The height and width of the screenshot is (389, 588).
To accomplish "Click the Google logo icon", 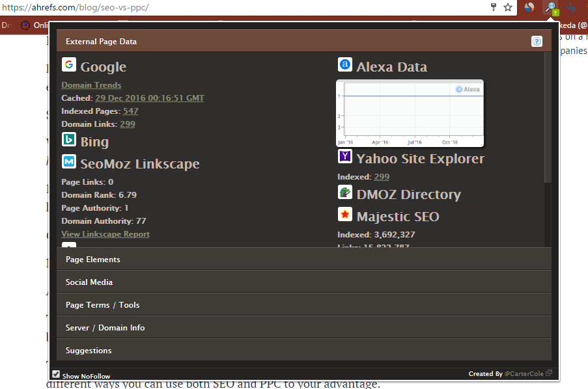I will pyautogui.click(x=69, y=64).
